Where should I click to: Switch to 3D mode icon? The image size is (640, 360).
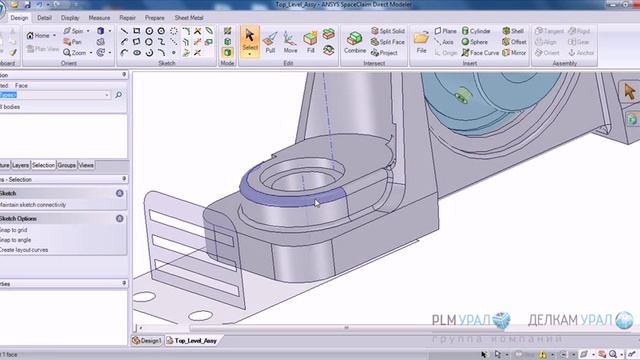[227, 53]
